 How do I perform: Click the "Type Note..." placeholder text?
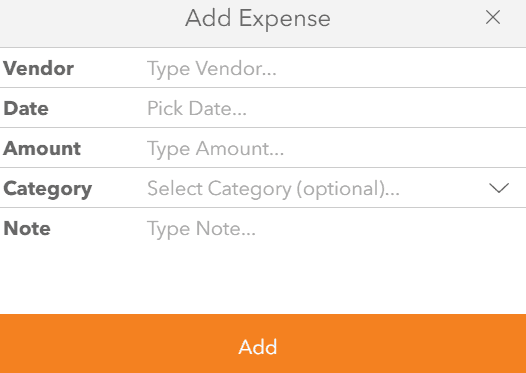click(201, 230)
